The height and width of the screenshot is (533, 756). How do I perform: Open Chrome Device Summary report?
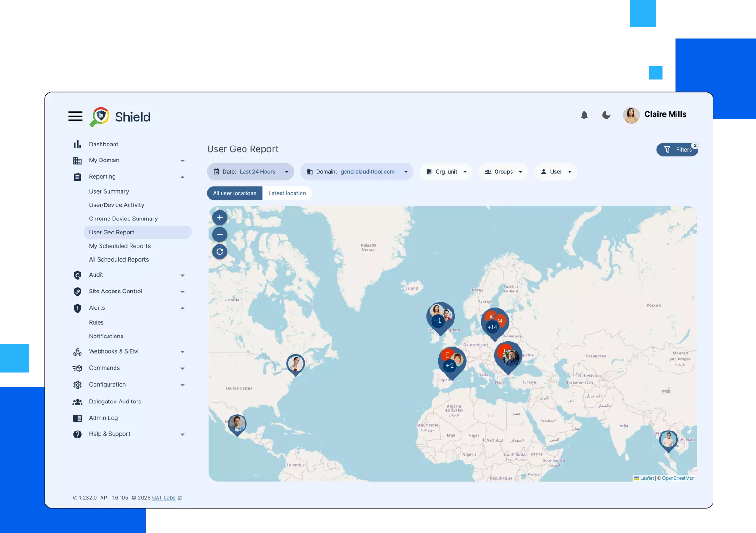(123, 219)
